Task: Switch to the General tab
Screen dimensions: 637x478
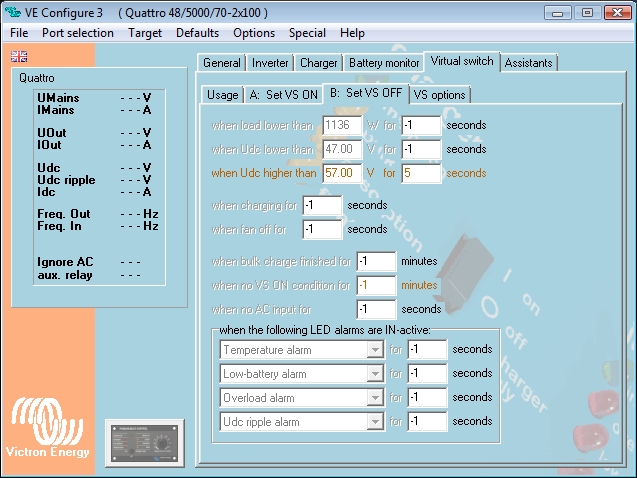Action: tap(221, 63)
